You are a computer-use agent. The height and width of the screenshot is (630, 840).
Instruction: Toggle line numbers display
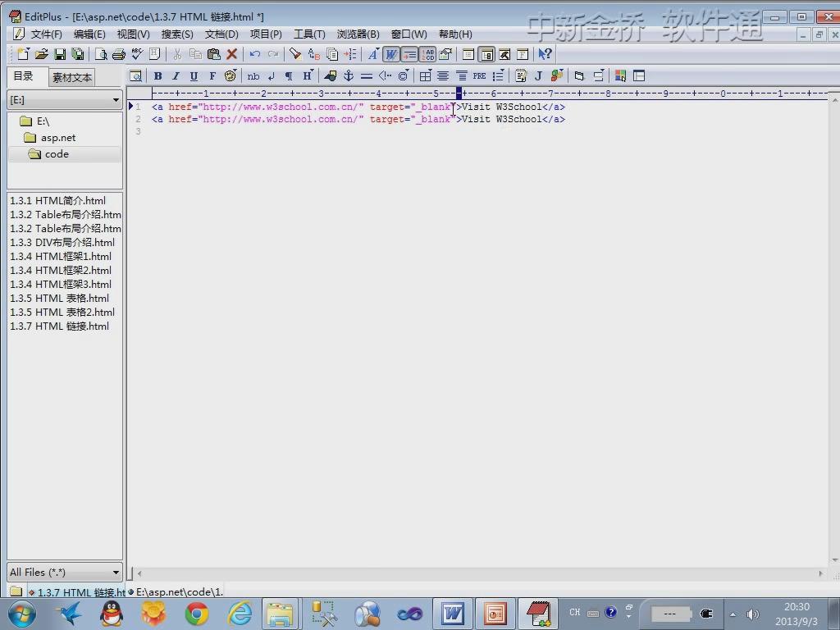(427, 54)
